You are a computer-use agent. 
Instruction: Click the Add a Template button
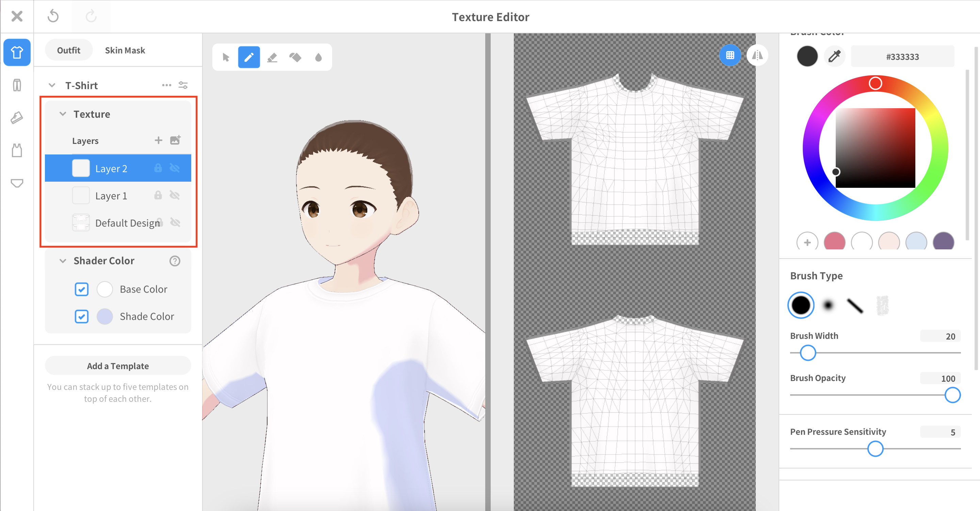pos(118,366)
